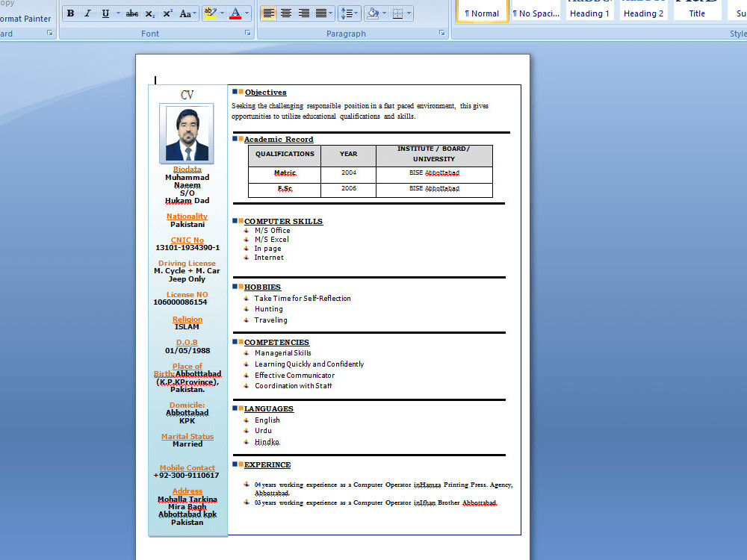This screenshot has height=560, width=747.
Task: Apply the Heading 2 style
Action: pyautogui.click(x=643, y=10)
